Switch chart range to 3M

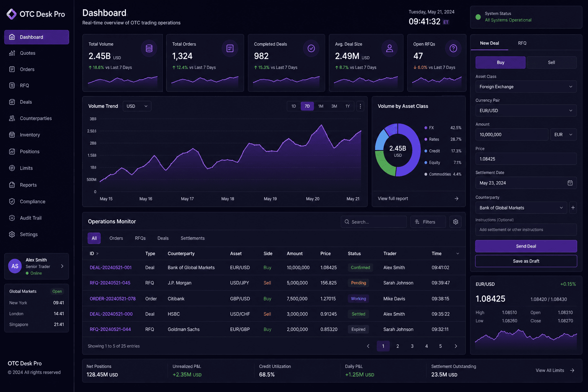(334, 106)
